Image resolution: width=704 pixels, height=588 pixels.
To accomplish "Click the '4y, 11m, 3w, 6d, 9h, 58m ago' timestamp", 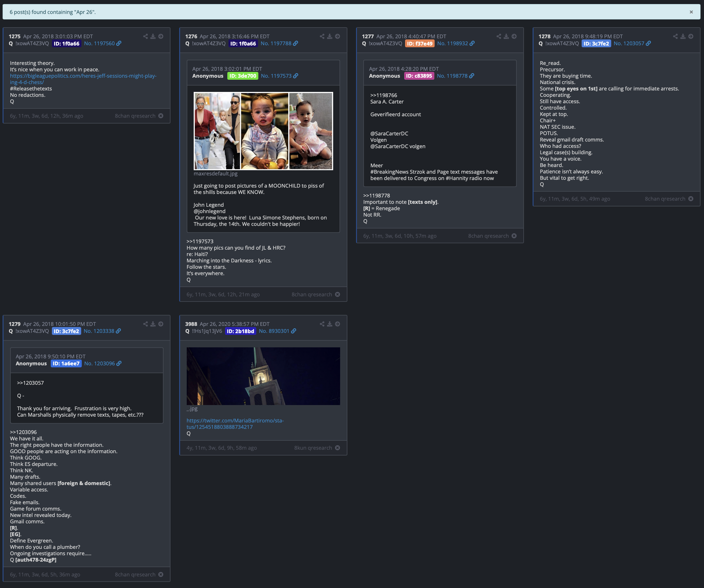I will (x=222, y=448).
